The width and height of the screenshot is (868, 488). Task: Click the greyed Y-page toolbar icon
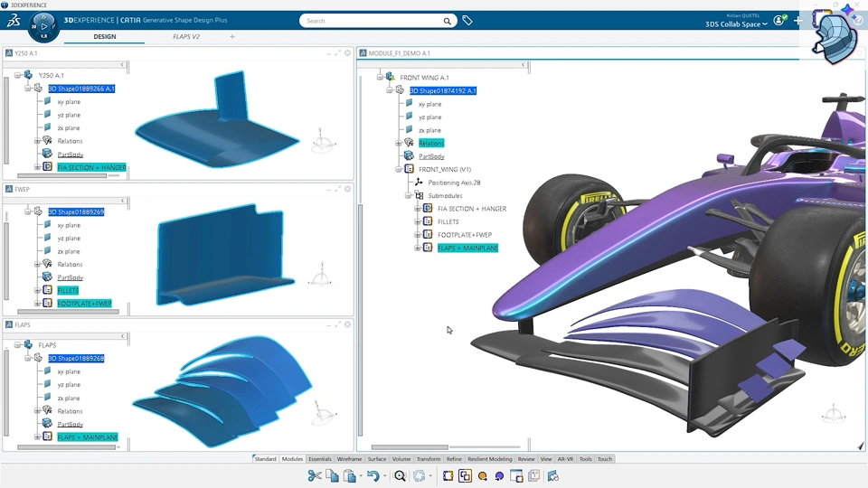(534, 476)
